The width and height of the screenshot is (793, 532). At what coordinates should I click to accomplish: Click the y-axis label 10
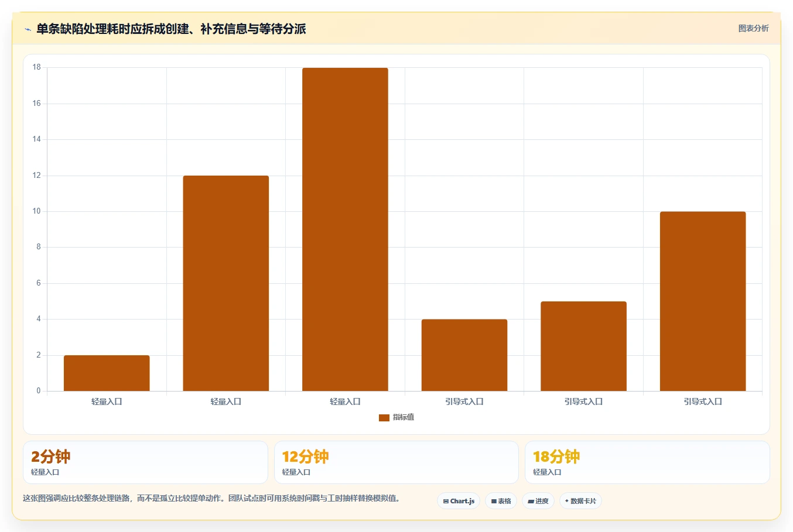[x=37, y=211]
